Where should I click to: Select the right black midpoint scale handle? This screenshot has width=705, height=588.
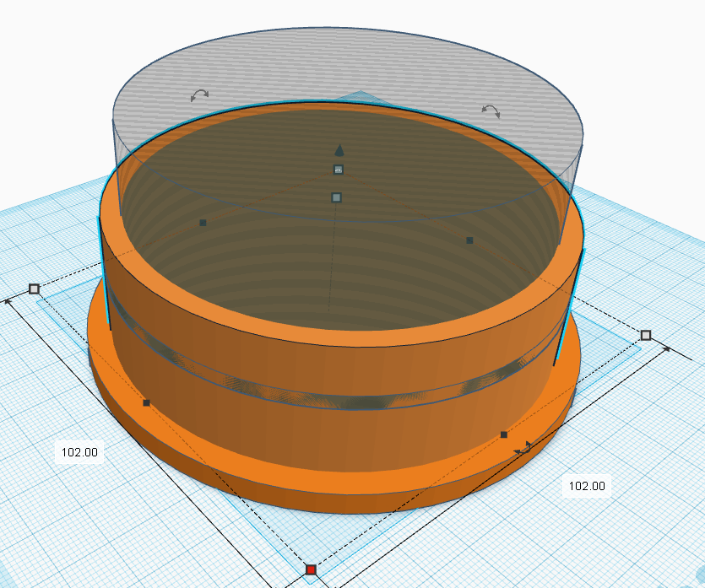[x=469, y=241]
